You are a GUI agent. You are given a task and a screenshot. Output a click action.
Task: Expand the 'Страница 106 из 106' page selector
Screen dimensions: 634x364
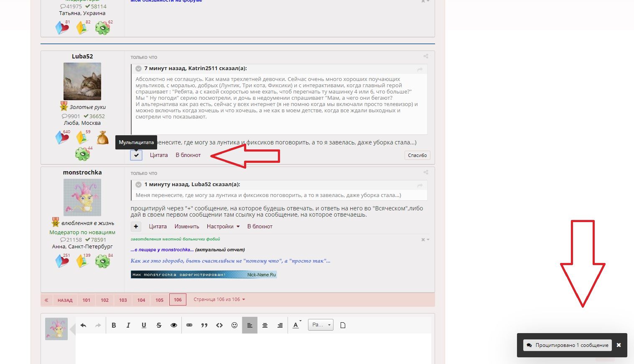(219, 299)
